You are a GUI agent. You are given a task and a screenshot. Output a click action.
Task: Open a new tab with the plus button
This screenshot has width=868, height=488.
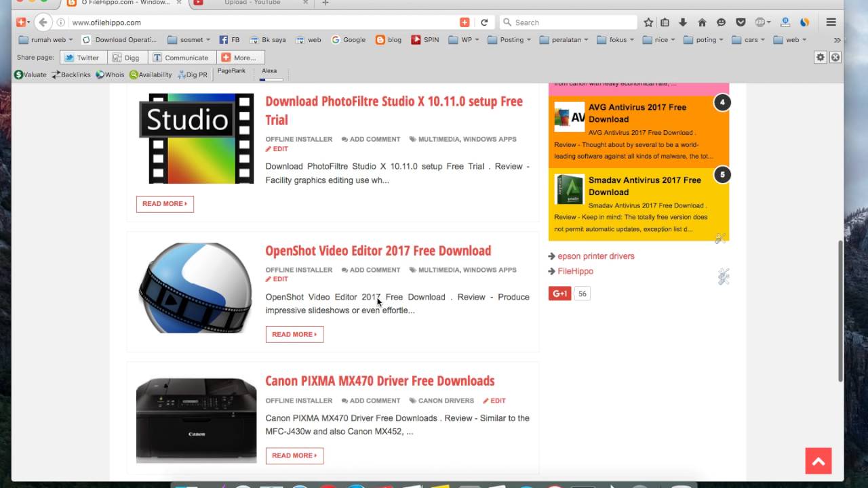325,3
